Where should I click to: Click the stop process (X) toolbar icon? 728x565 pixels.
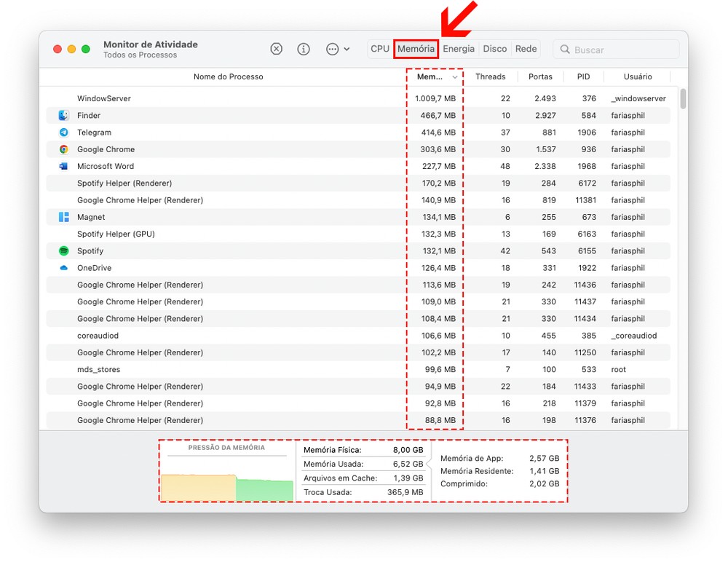pyautogui.click(x=276, y=49)
